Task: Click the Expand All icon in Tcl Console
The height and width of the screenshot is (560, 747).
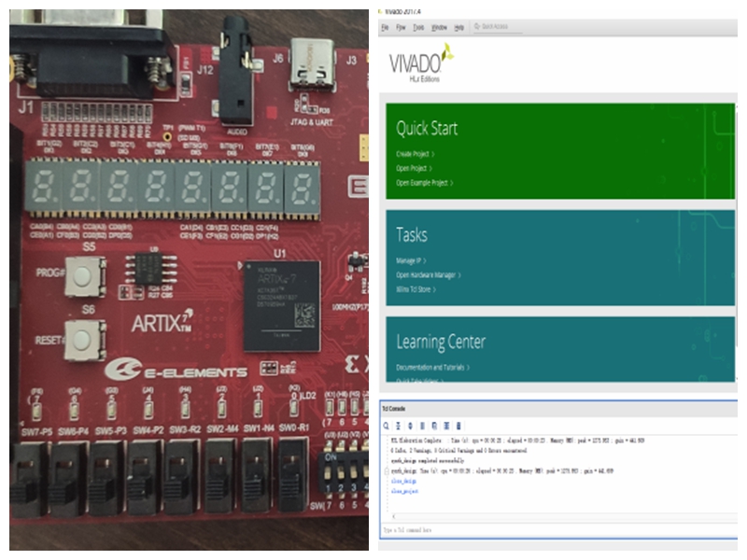Action: tap(411, 426)
